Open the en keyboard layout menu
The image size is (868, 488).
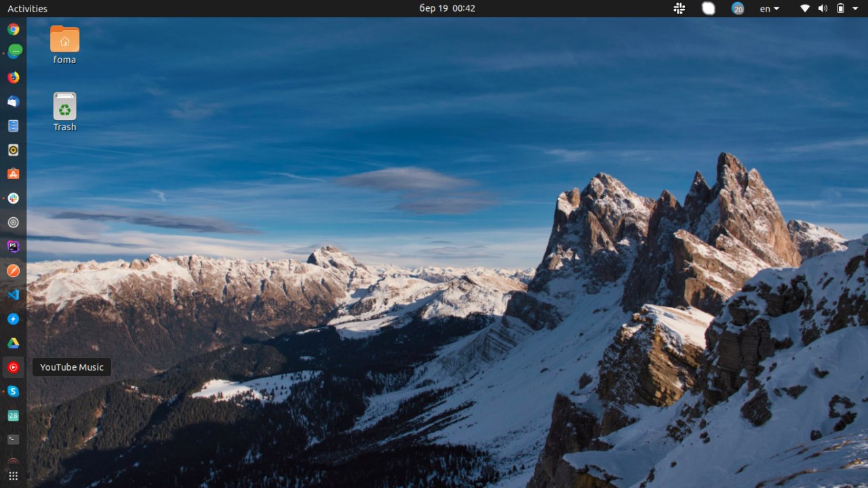click(x=769, y=9)
